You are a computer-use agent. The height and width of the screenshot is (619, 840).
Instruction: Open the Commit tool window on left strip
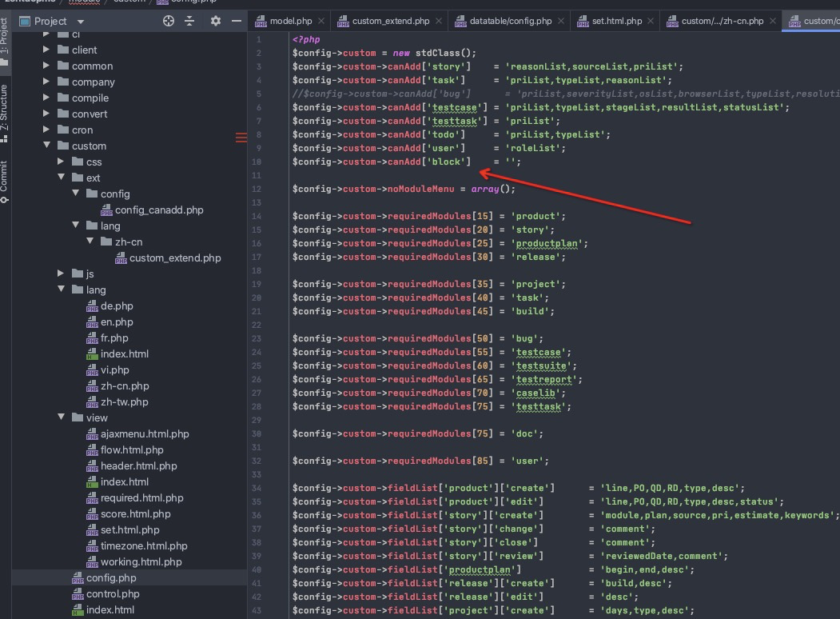click(5, 181)
